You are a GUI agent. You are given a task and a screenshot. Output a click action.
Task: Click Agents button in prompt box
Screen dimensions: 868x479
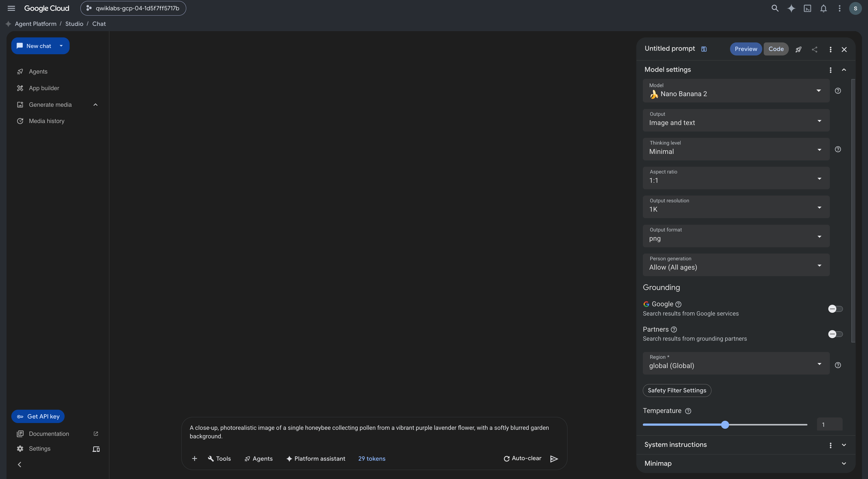(259, 458)
